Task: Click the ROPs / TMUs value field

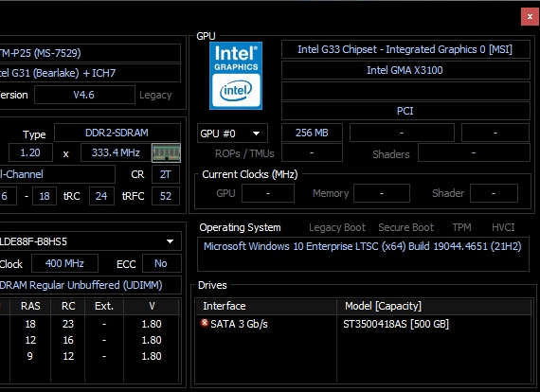Action: click(x=312, y=152)
